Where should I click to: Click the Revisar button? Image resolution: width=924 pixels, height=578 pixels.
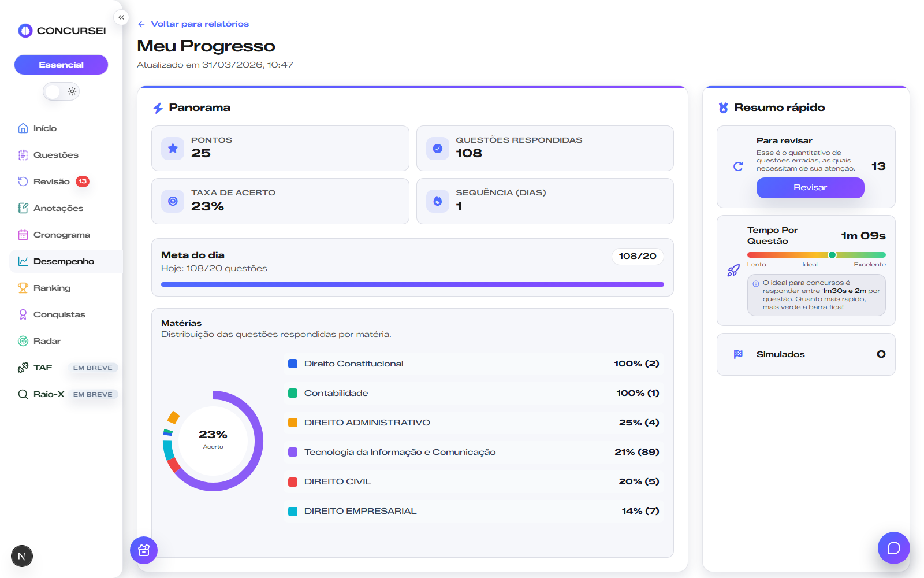[810, 187]
